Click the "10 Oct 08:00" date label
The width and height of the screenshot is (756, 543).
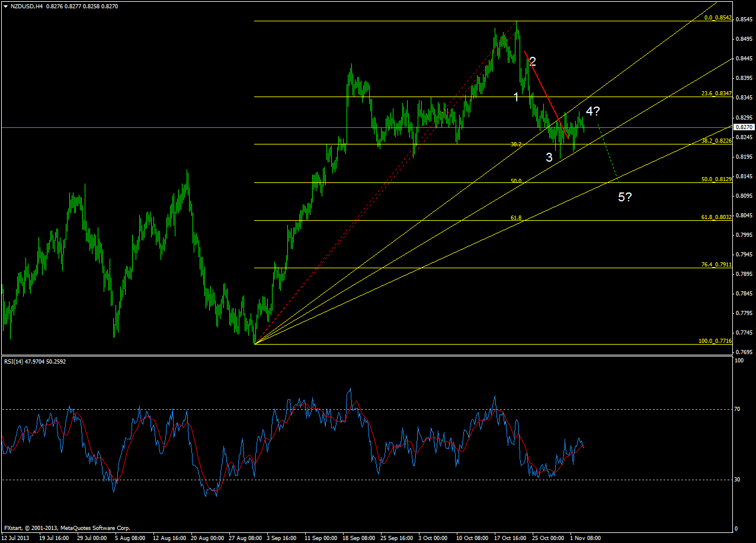point(472,538)
